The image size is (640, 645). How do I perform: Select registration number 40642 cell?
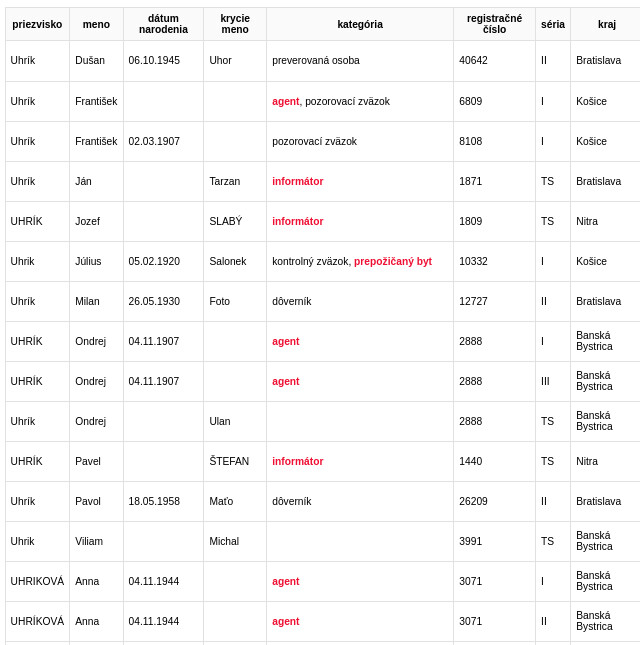pyautogui.click(x=473, y=60)
